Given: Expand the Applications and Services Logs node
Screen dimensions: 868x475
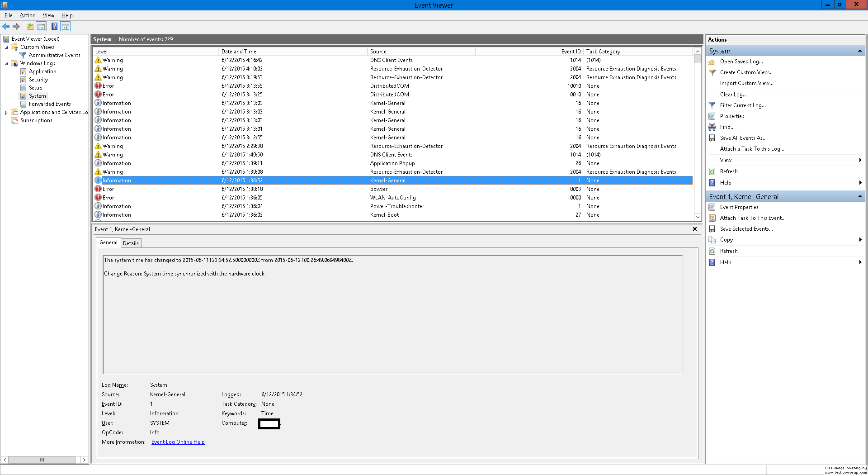Looking at the screenshot, I should click(x=6, y=112).
